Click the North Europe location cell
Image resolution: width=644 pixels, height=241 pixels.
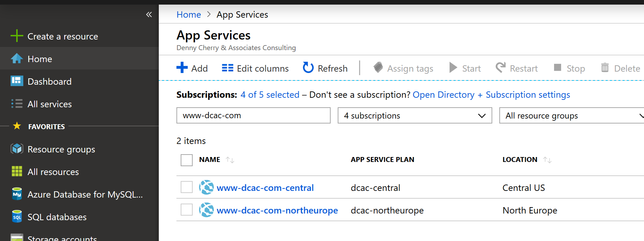coord(530,210)
